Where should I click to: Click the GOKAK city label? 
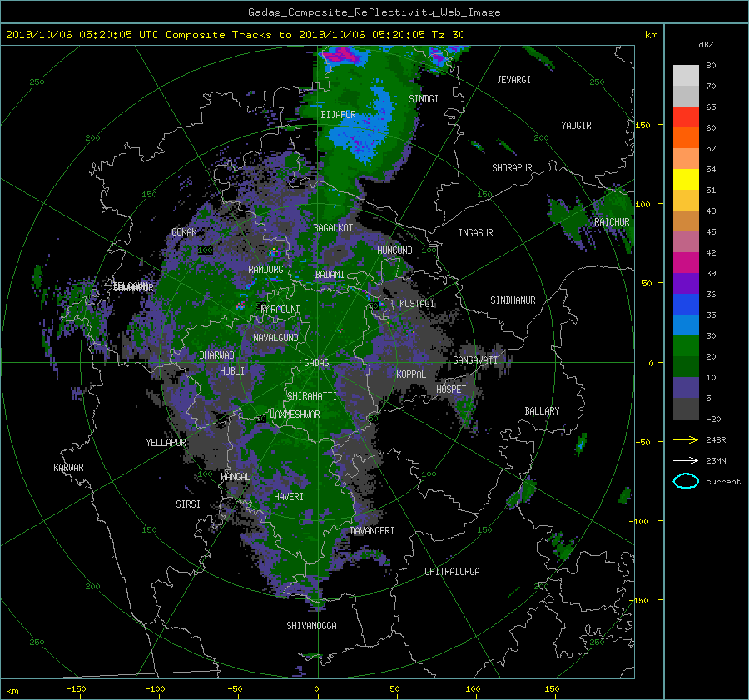(x=185, y=231)
